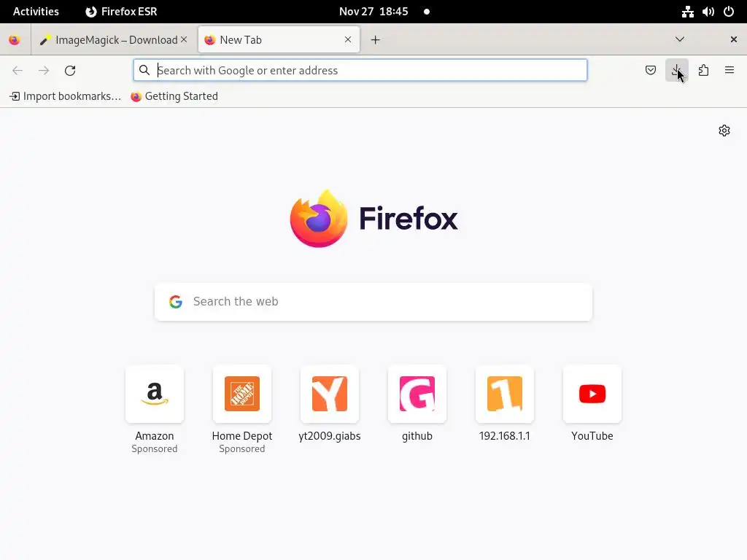Close the ImageMagick – Download tab
This screenshot has width=747, height=560.
pos(184,39)
